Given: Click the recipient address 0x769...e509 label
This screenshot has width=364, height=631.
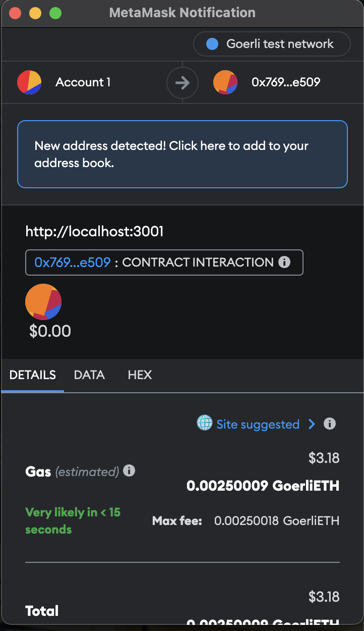Looking at the screenshot, I should (x=286, y=82).
